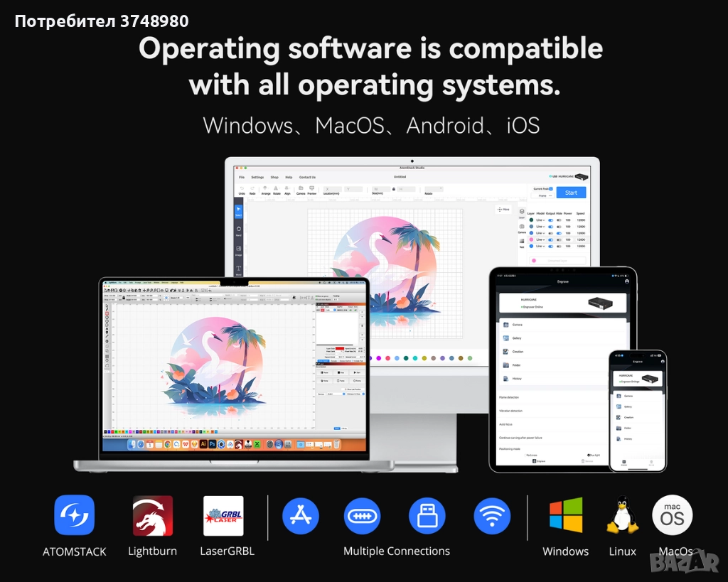Screen dimensions: 728x582
Task: Click the blue Wi-Fi connection icon
Action: coord(492,516)
